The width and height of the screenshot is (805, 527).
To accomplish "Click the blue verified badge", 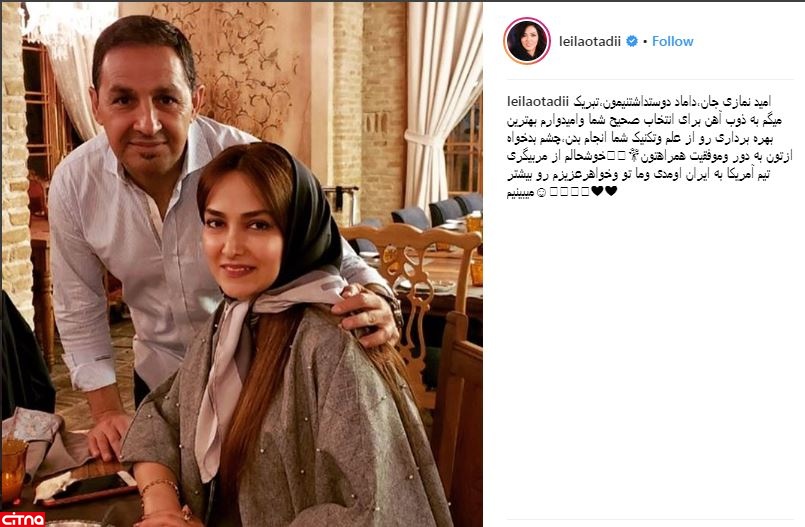I will click(632, 41).
